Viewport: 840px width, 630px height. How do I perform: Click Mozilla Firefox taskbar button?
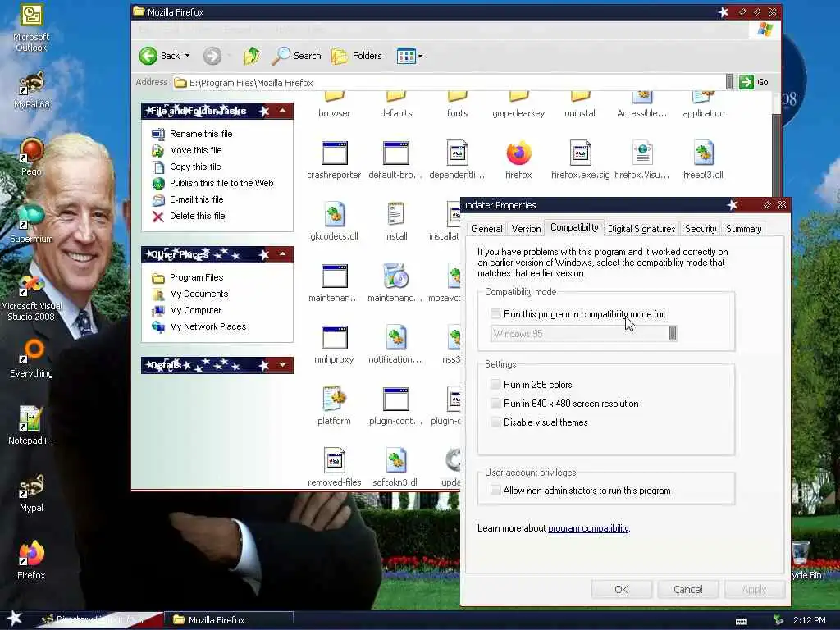pyautogui.click(x=228, y=620)
